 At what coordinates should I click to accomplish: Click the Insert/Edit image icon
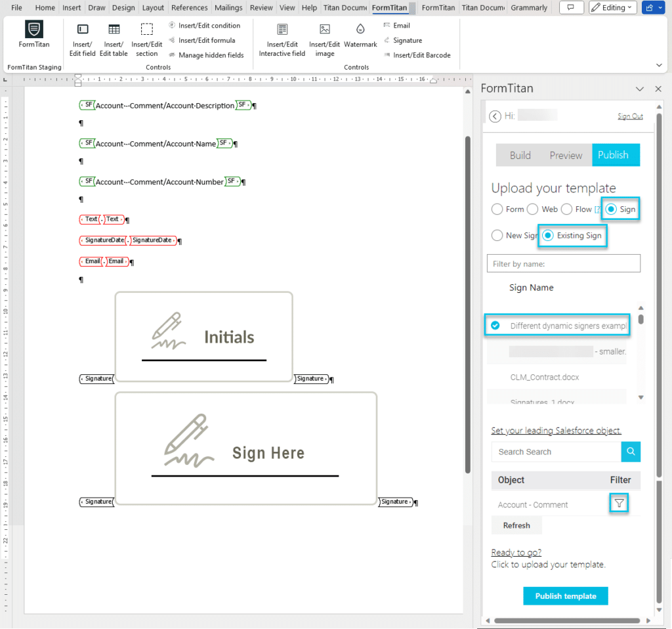[x=325, y=30]
